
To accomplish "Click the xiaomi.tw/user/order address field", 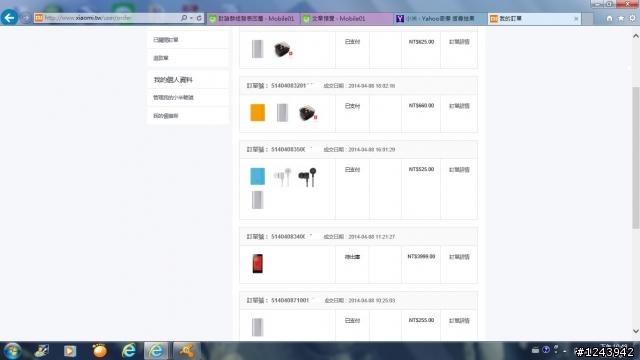I will coord(107,18).
